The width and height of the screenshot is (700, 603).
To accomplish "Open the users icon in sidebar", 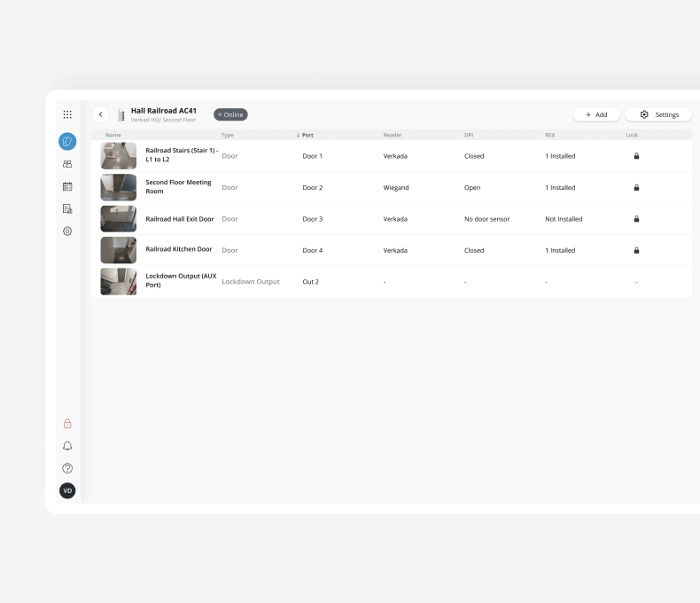I will coord(67,164).
